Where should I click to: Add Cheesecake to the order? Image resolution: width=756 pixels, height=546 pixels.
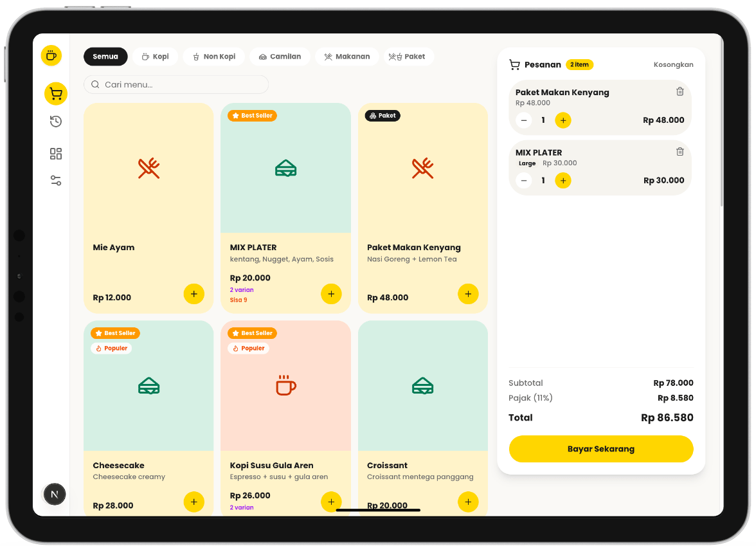coord(194,502)
